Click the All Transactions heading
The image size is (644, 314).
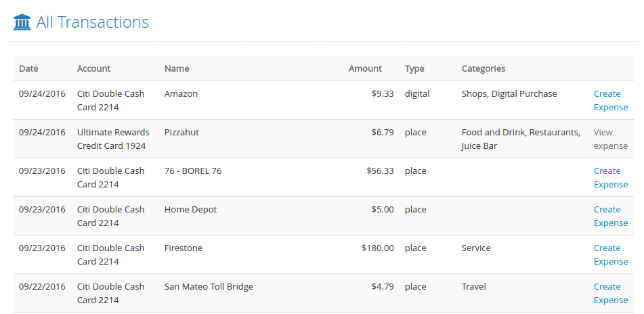click(x=92, y=22)
